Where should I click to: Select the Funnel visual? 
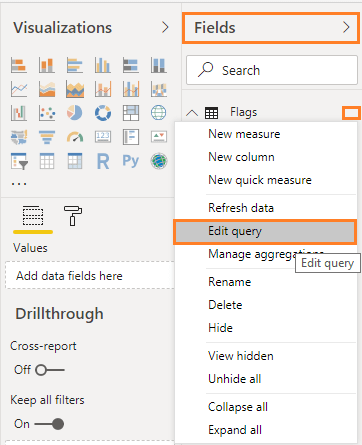click(x=47, y=137)
